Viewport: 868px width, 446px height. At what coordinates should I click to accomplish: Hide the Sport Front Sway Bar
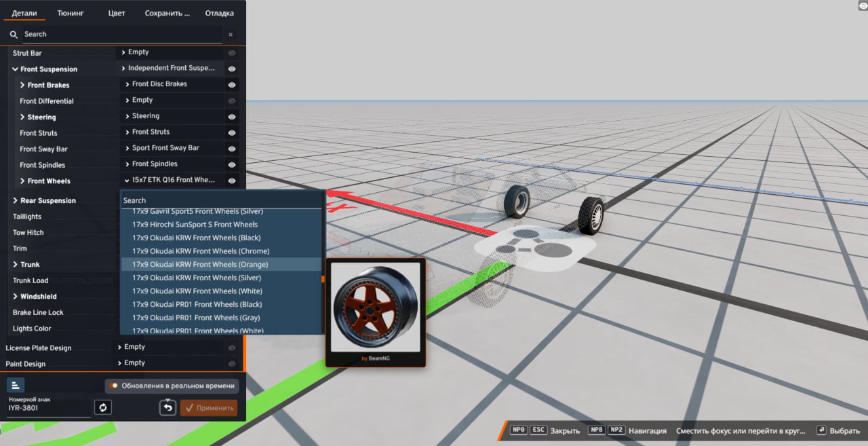[232, 149]
